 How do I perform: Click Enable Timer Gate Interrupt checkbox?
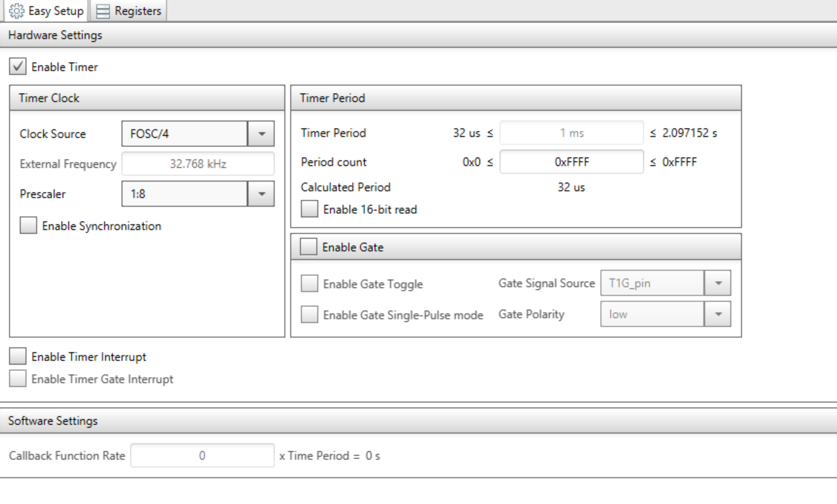[19, 379]
